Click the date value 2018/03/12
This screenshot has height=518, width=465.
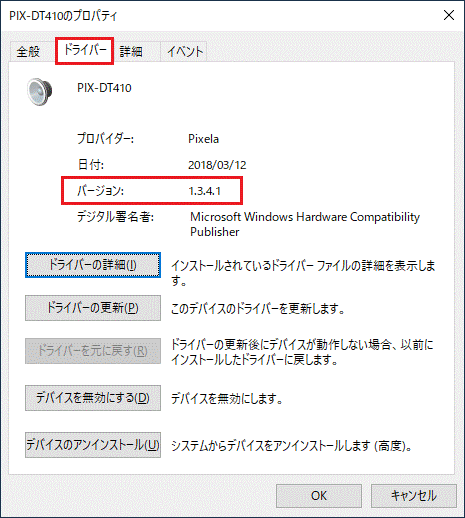click(x=217, y=165)
